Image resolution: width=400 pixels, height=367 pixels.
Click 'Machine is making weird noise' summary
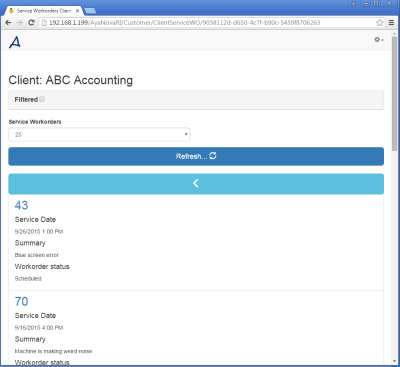pos(53,351)
